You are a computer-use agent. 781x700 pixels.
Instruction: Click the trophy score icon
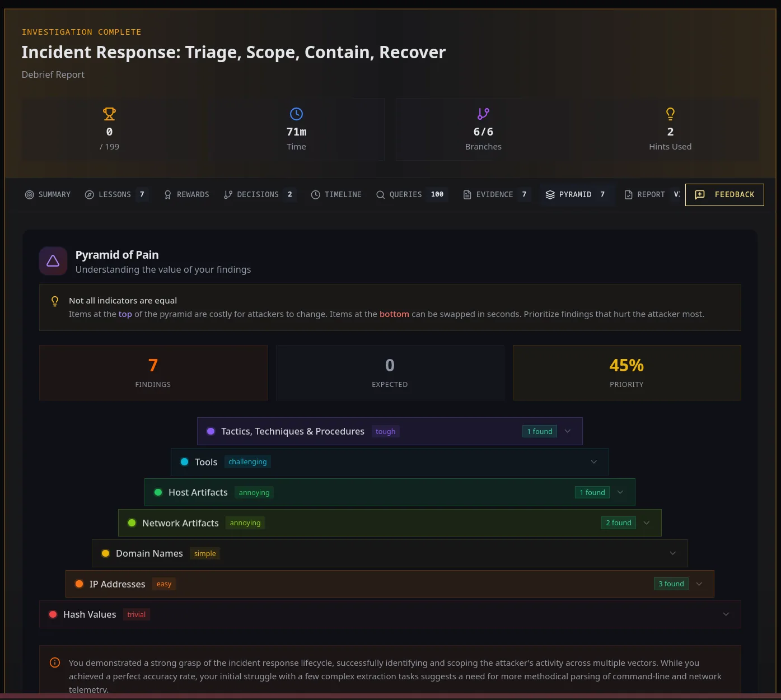point(109,114)
